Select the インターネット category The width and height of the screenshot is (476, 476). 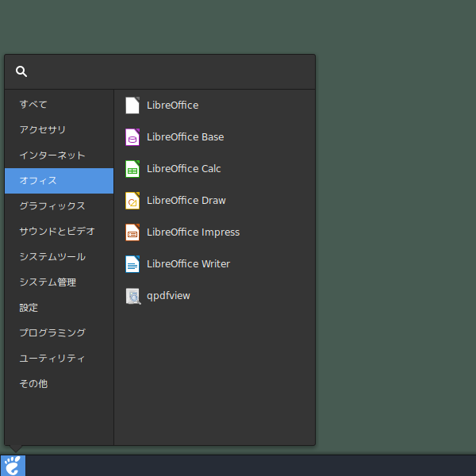(59, 155)
